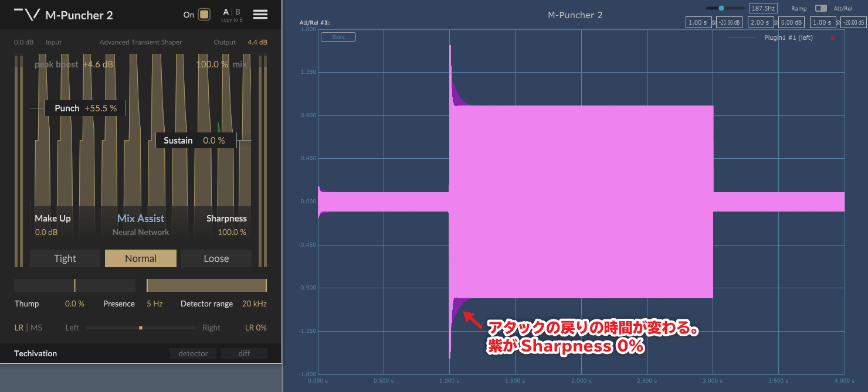Flip the Ramp / Att/Rel switch
Screen dimensions: 868x392
[821, 9]
